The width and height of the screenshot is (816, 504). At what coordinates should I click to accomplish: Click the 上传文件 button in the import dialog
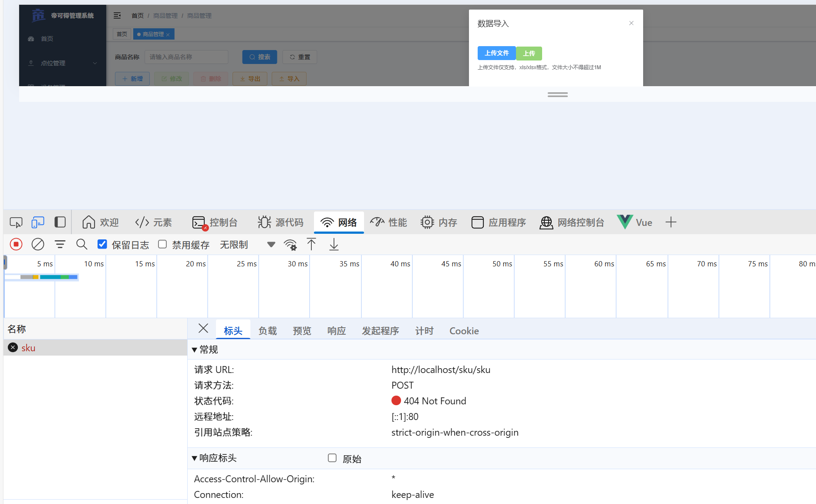point(496,53)
